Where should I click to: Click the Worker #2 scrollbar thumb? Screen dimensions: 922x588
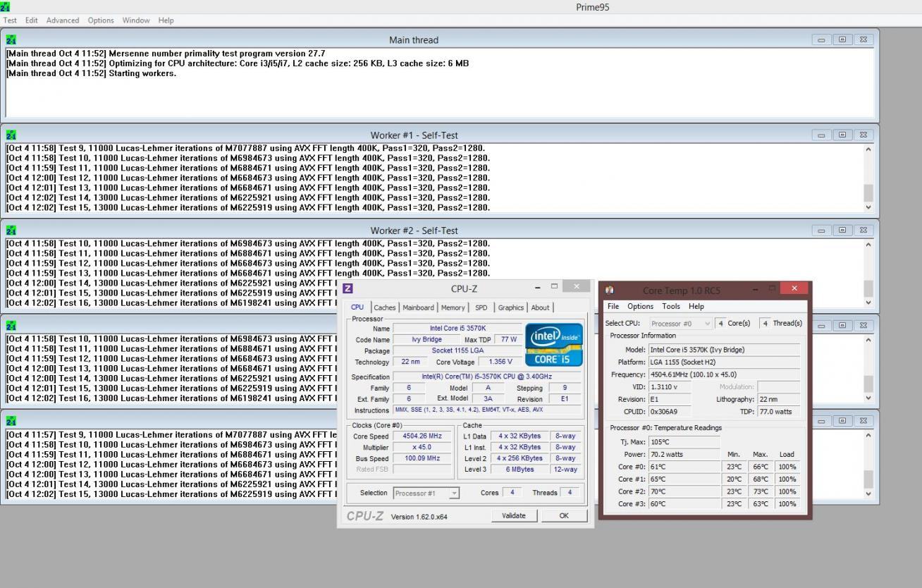(868, 288)
